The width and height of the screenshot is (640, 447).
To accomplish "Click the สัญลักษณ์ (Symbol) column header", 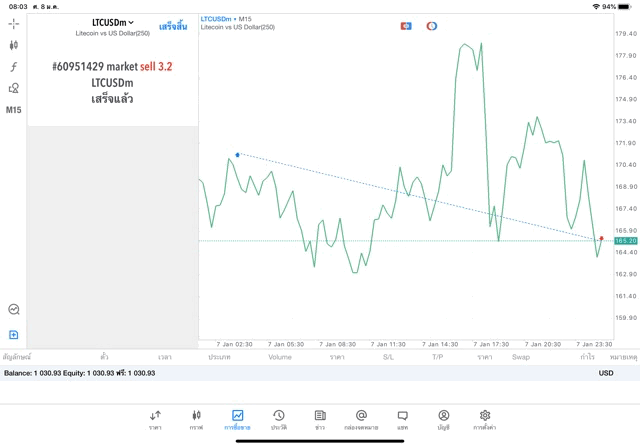I will pos(17,357).
